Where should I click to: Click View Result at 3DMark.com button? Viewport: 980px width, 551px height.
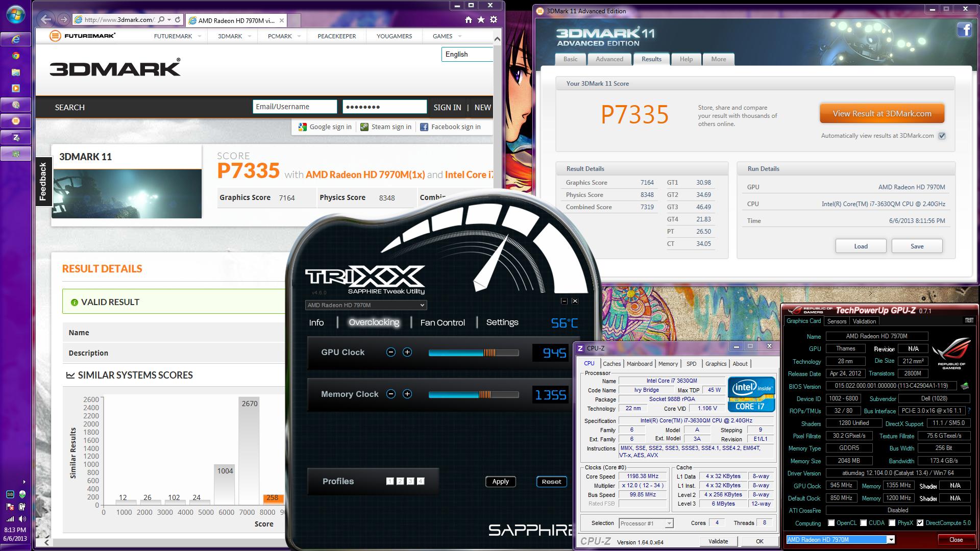click(881, 114)
